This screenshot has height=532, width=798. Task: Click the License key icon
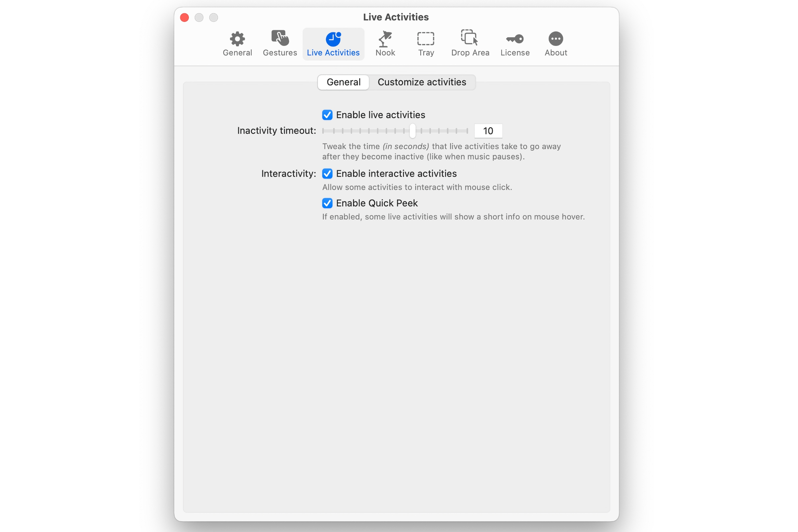514,40
